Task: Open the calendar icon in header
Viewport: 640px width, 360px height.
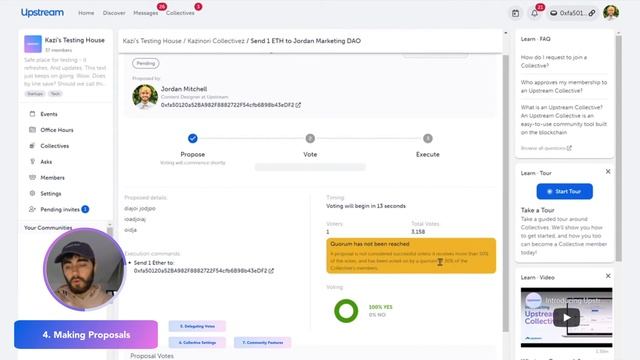Action: click(516, 13)
